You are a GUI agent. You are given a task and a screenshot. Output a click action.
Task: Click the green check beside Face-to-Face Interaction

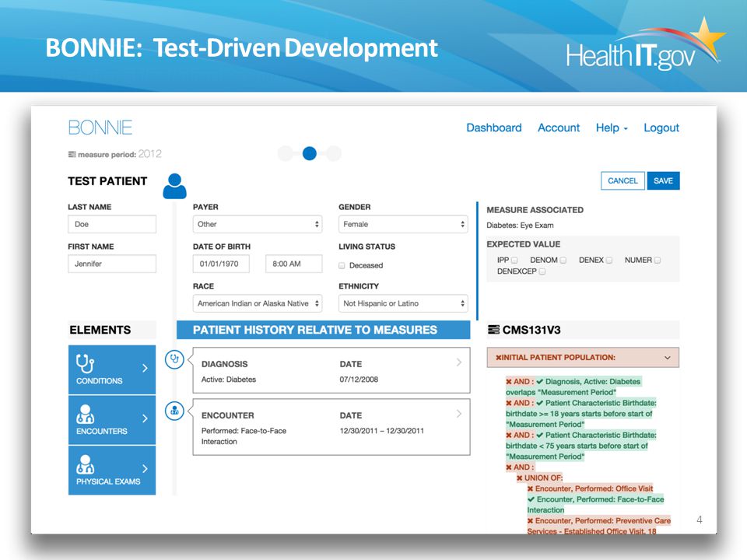coord(531,499)
